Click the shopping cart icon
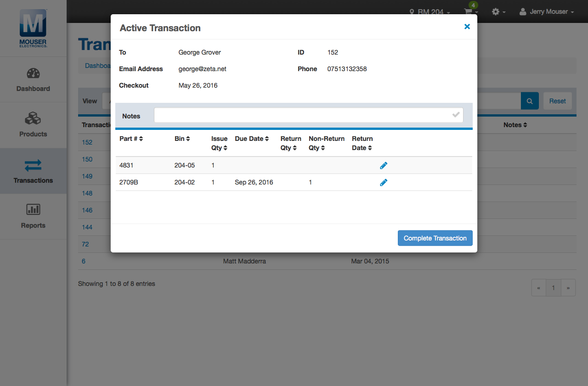The width and height of the screenshot is (588, 386). click(469, 11)
